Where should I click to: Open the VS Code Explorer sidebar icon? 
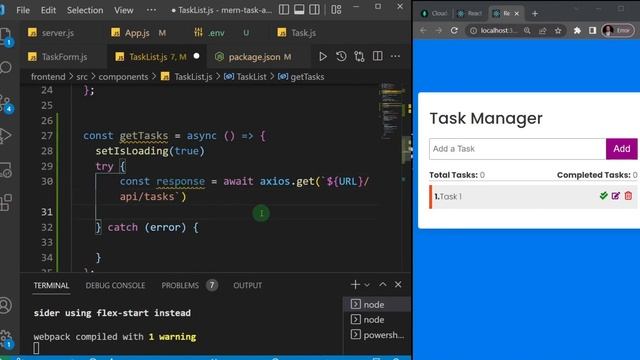tap(6, 36)
